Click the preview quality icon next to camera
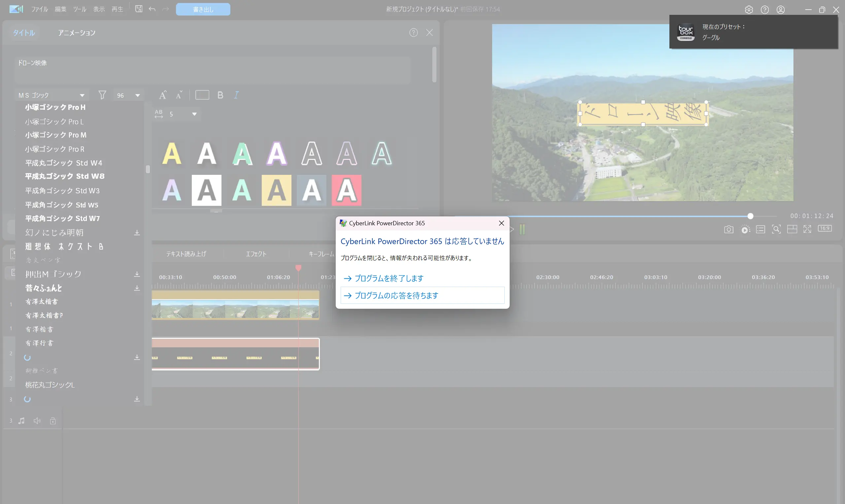 [745, 230]
